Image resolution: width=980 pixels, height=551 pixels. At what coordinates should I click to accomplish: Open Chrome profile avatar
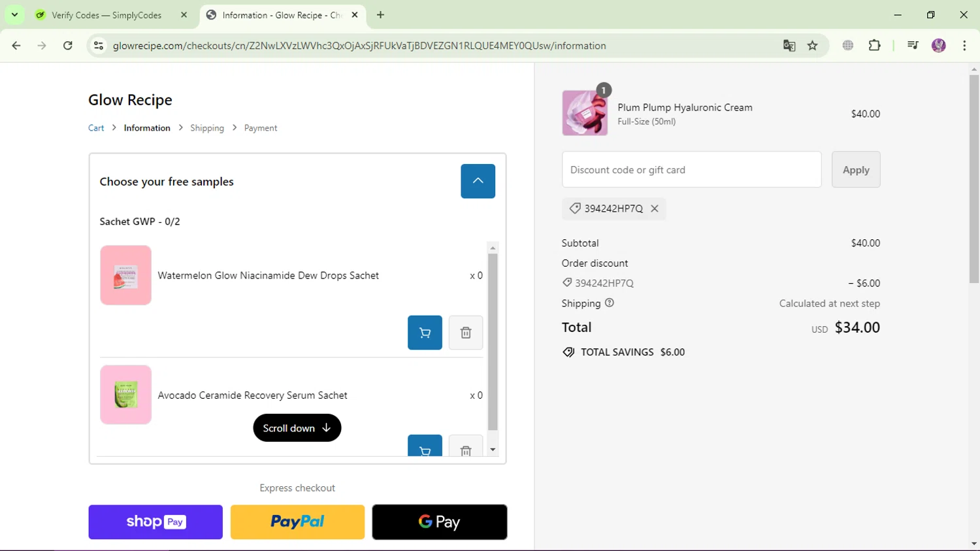click(x=939, y=46)
